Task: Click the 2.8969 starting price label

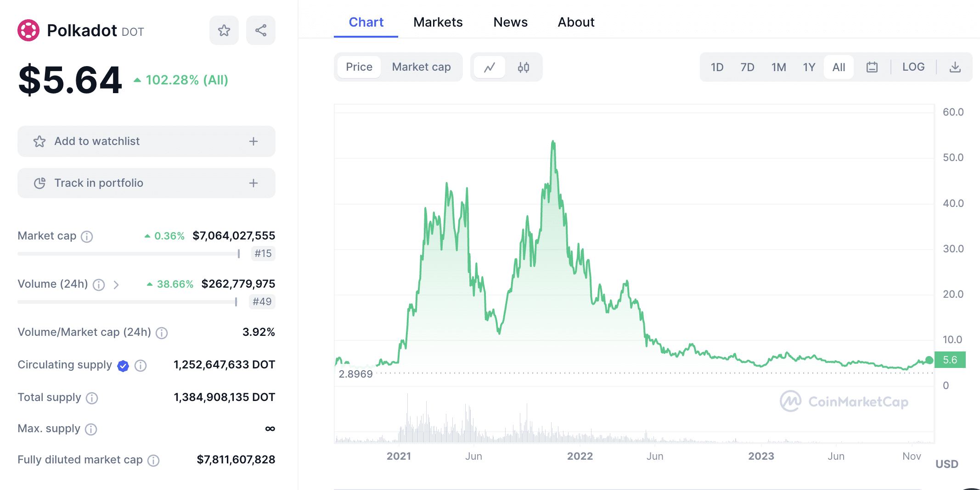Action: click(x=355, y=374)
